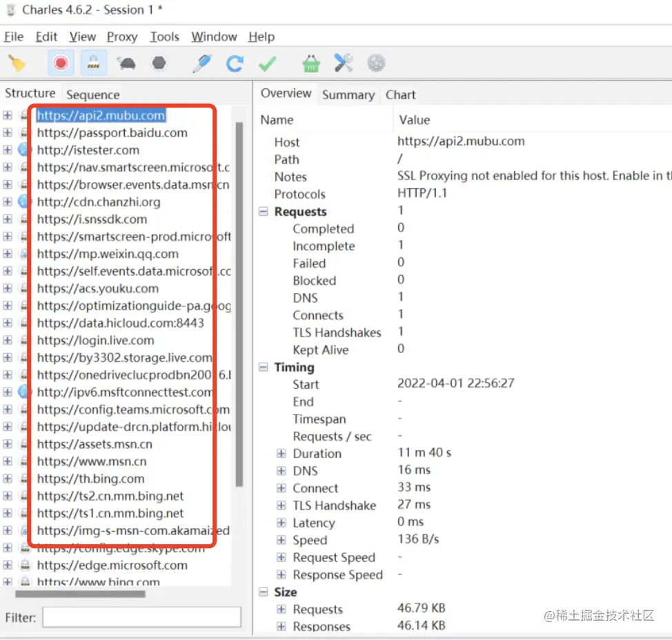Click the broom Clear Session icon

click(x=17, y=63)
